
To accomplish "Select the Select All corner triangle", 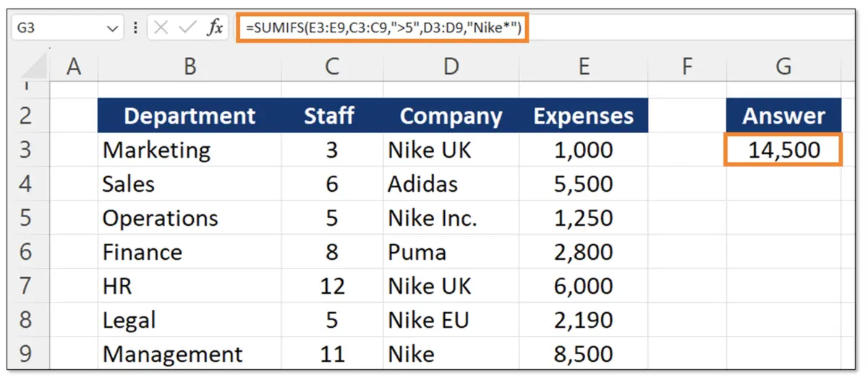I will pyautogui.click(x=32, y=67).
